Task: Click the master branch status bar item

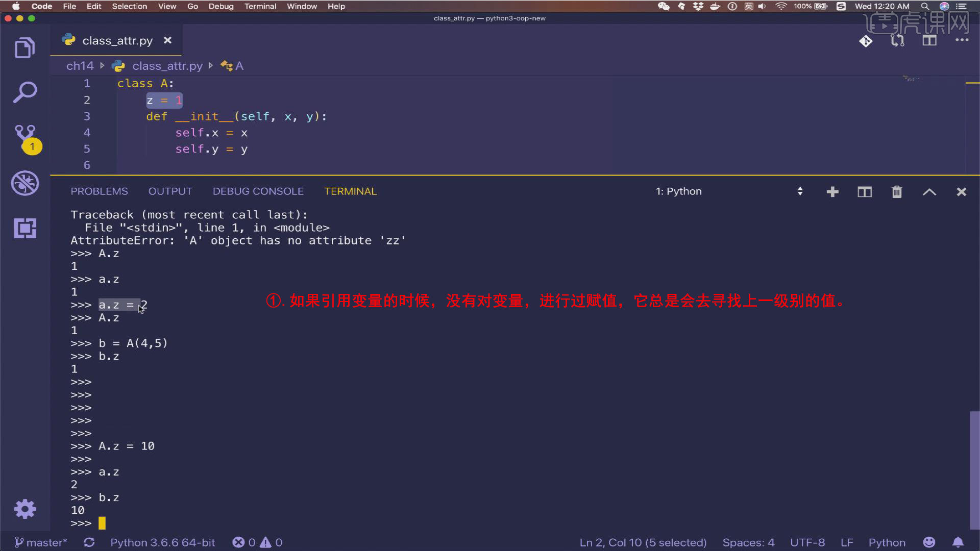Action: [41, 542]
